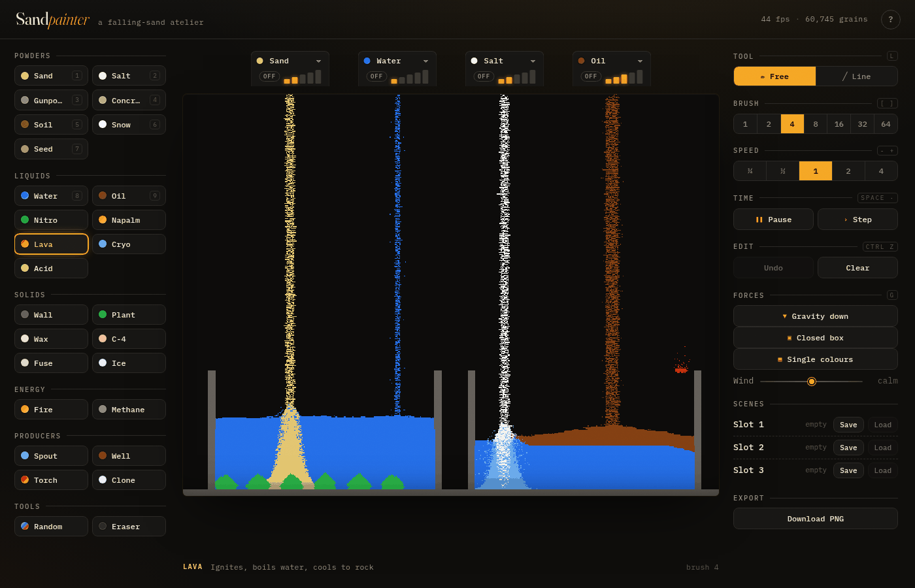
Task: Set simulation speed to 2
Action: (x=848, y=171)
